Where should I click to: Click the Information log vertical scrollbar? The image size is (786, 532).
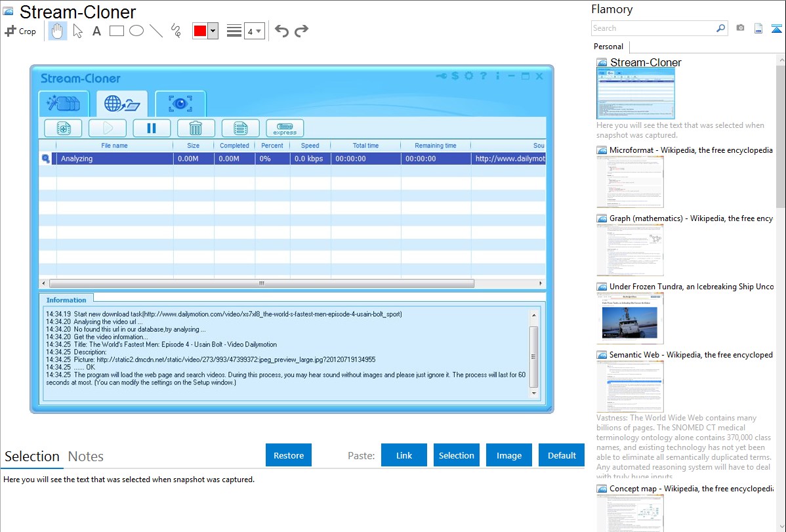coord(533,356)
